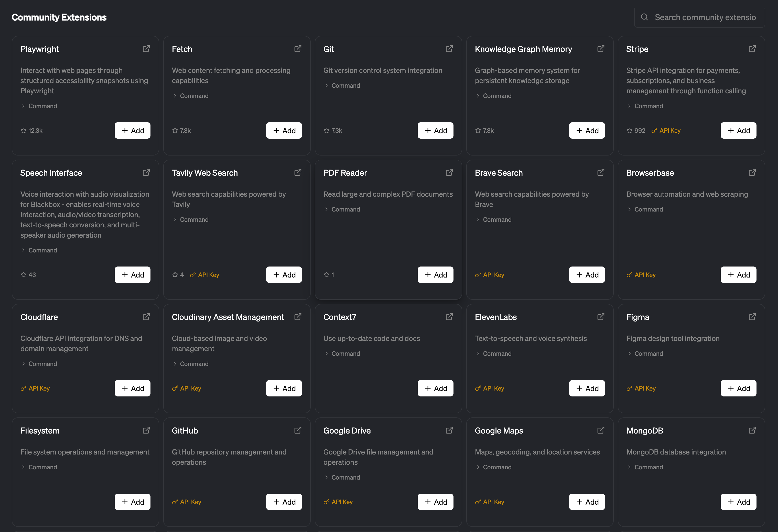Open Filesystem external link icon
This screenshot has width=778, height=532.
tap(146, 430)
